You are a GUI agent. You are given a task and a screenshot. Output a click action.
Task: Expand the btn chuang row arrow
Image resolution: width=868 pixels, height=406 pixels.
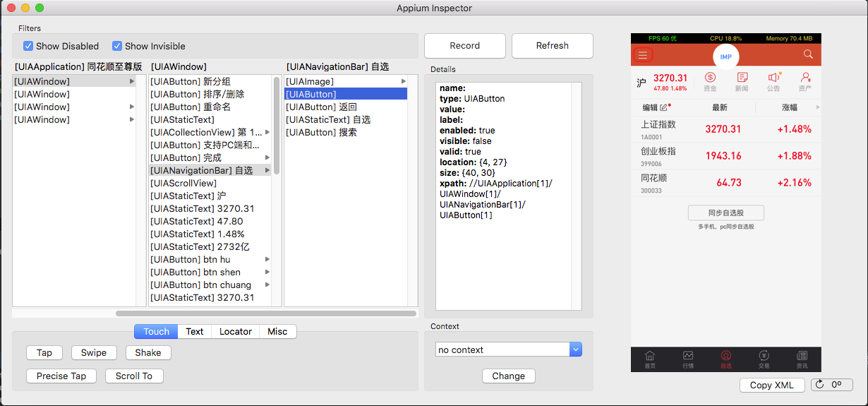(267, 285)
